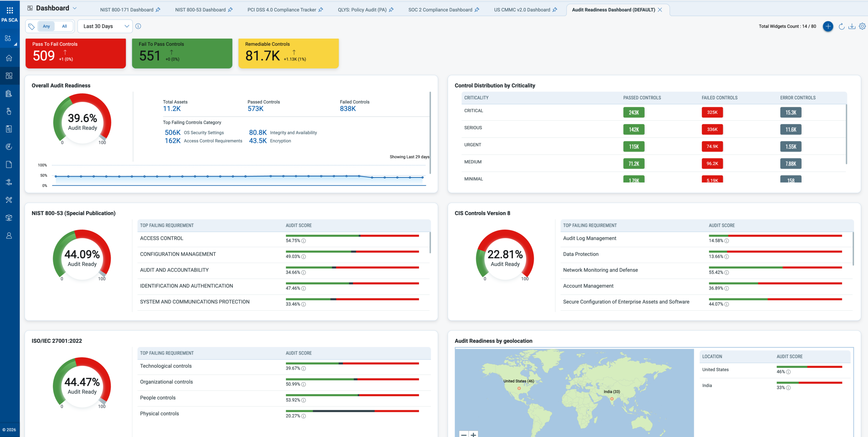Open the PCI DSS 4.0 Compliance Tracker tab
This screenshot has width=868, height=437.
coord(281,10)
